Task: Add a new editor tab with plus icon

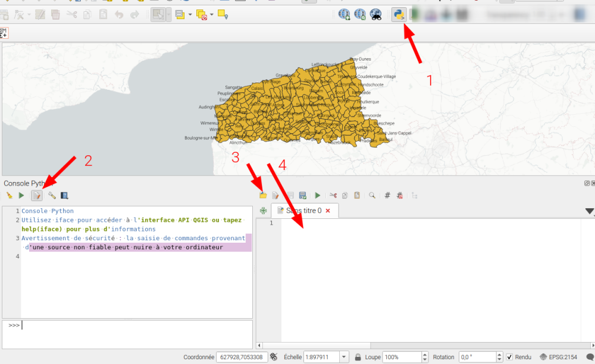Action: pyautogui.click(x=263, y=211)
